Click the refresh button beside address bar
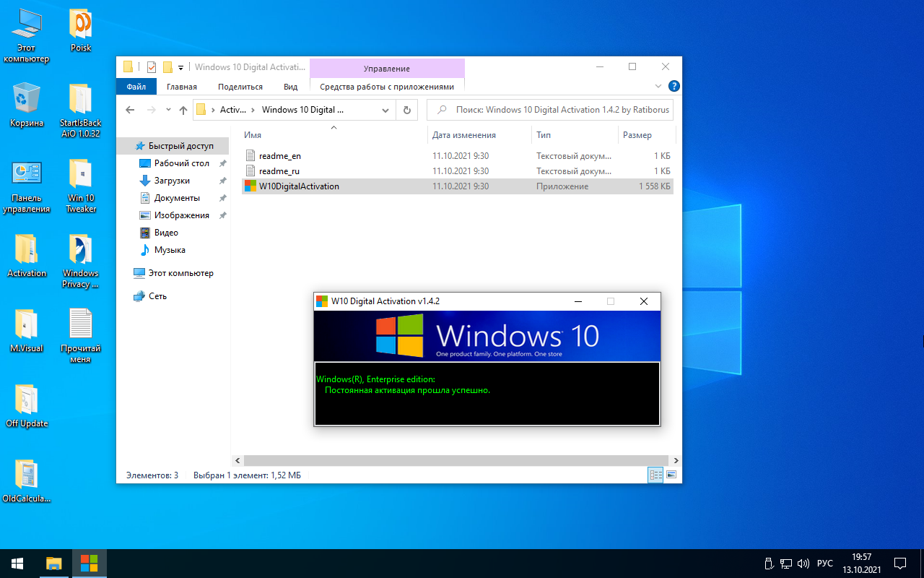Screen dimensions: 924x578 pos(407,110)
